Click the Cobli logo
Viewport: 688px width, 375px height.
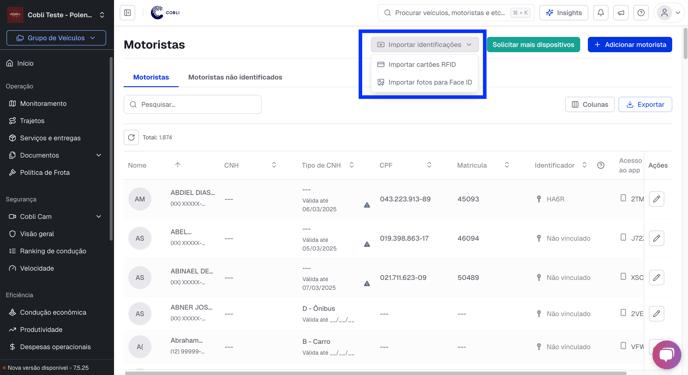click(165, 13)
